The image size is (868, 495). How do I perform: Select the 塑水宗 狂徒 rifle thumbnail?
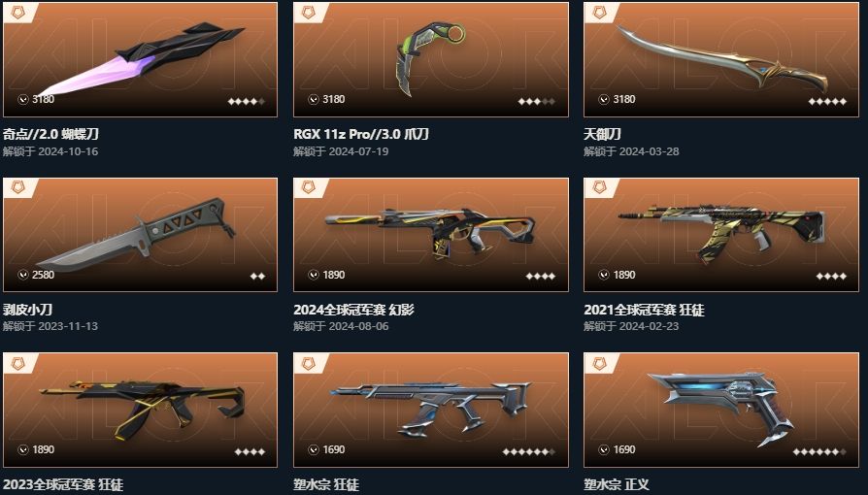click(431, 408)
